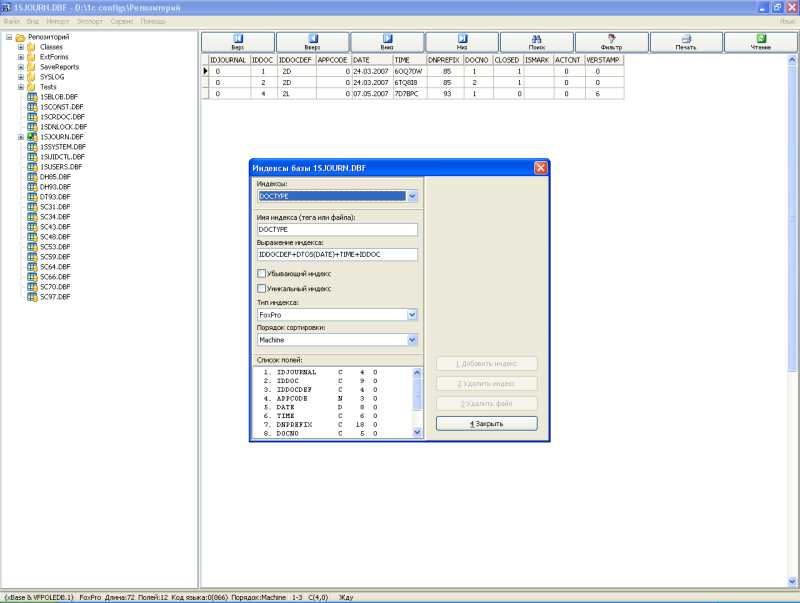Click the Печать (print) toolbar button
The image size is (800, 603).
(x=686, y=42)
